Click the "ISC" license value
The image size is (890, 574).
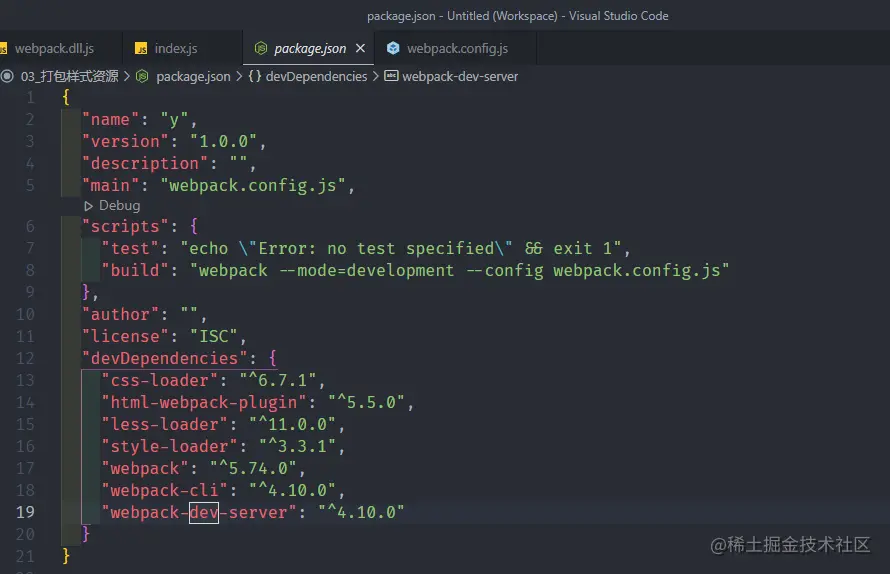[x=213, y=336]
